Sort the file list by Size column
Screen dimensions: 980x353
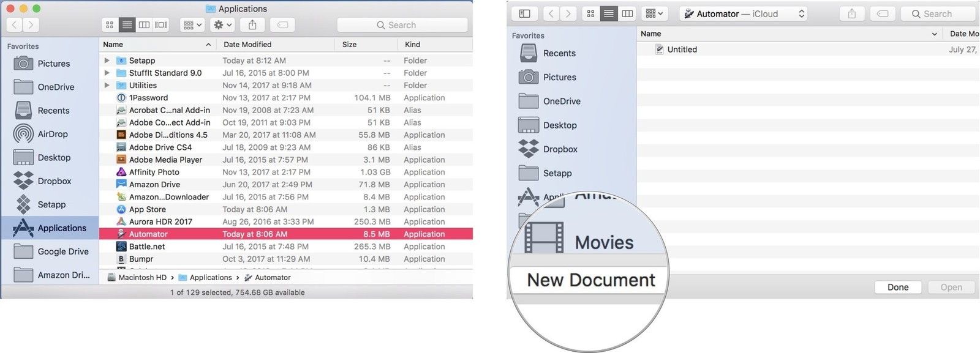(x=350, y=45)
